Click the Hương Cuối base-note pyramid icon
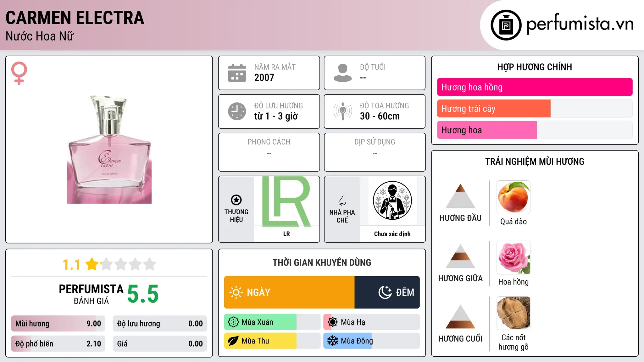Viewport: 644px width, 362px height. click(461, 316)
